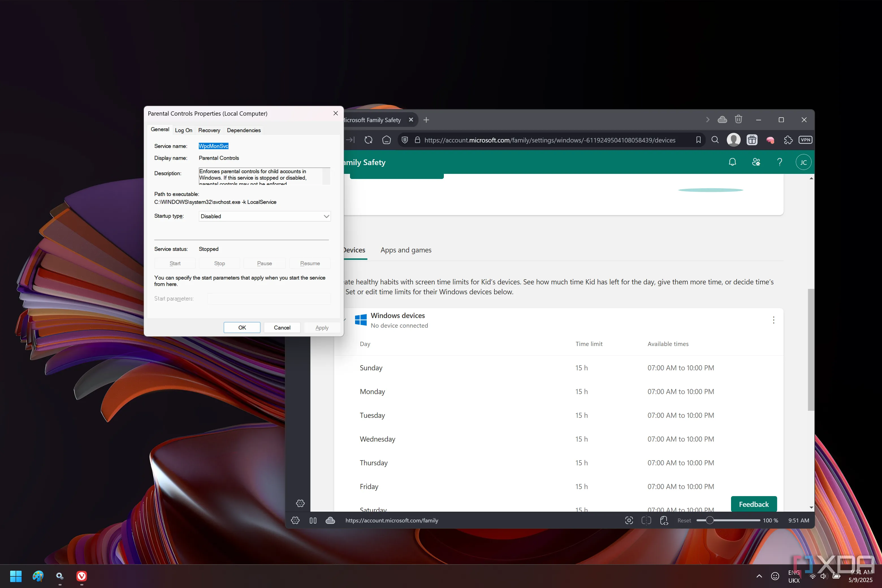This screenshot has width=882, height=588.
Task: Open the JC account avatar
Action: (803, 162)
